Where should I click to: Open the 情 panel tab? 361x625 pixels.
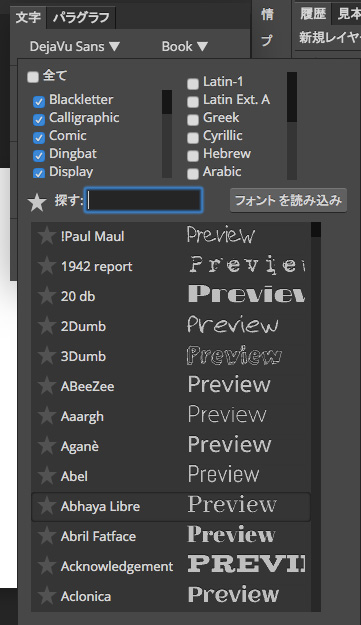(267, 15)
